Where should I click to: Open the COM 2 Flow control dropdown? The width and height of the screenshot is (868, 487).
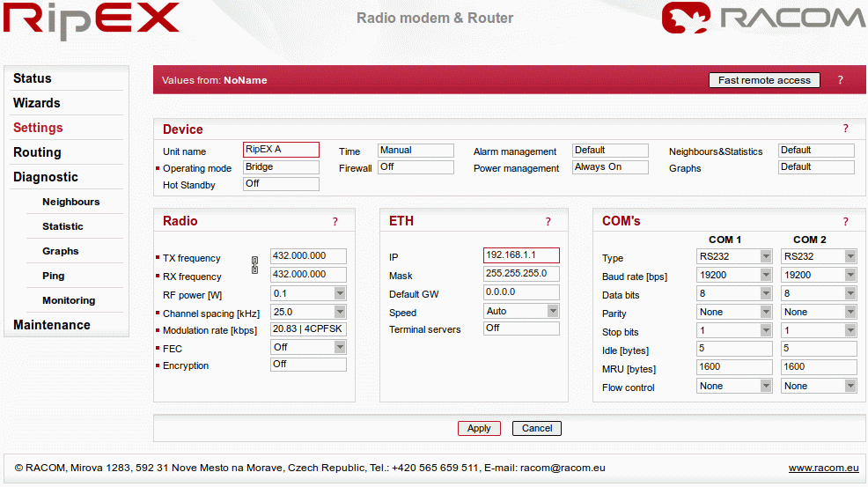(x=819, y=386)
